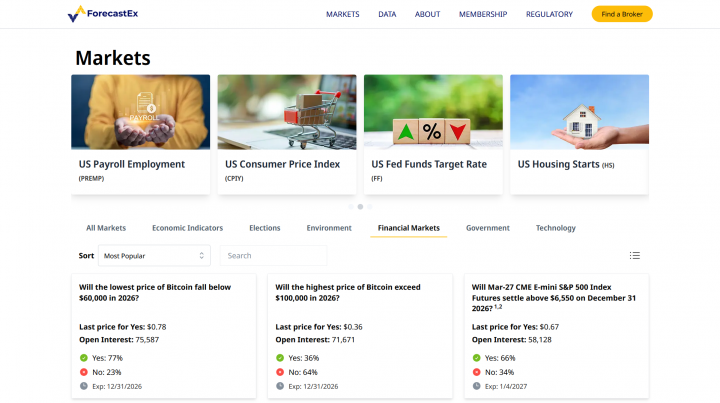This screenshot has height=403, width=720.
Task: Open the Bitcoin below $60,000 market question
Action: tap(155, 291)
